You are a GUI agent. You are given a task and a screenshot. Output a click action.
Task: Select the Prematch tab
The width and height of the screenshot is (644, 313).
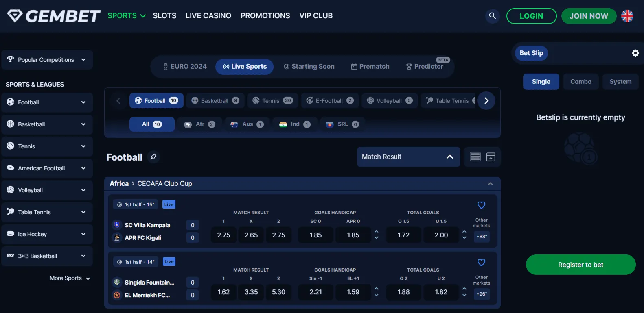point(370,67)
